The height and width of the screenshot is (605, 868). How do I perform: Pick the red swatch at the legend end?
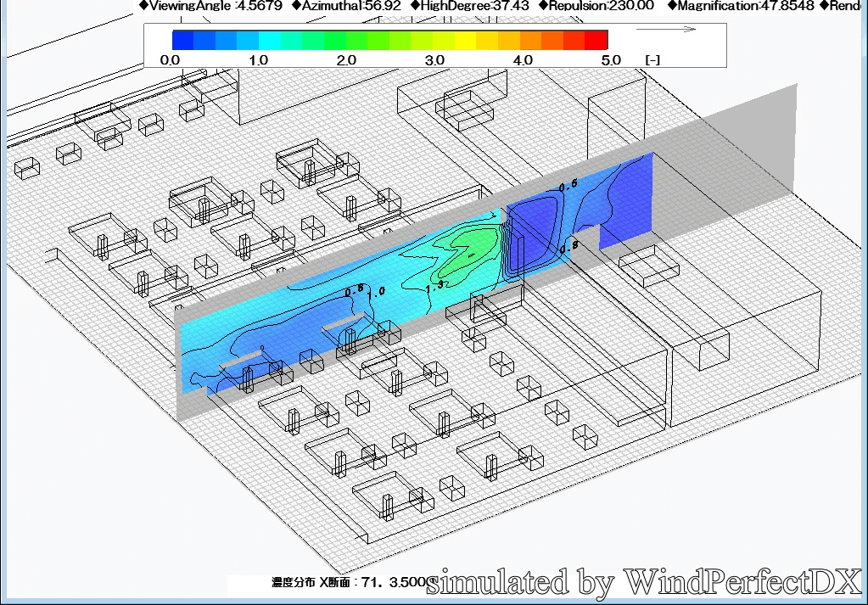(596, 40)
